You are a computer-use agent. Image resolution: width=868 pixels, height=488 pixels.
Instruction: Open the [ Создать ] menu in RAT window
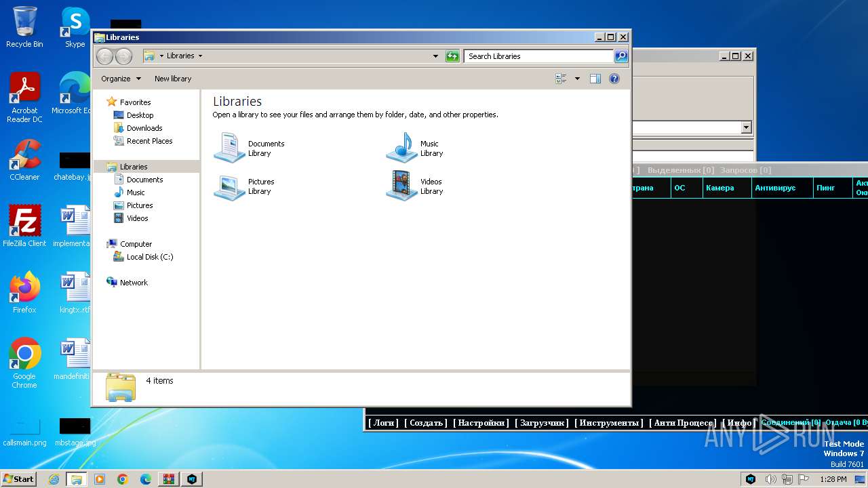coord(427,423)
